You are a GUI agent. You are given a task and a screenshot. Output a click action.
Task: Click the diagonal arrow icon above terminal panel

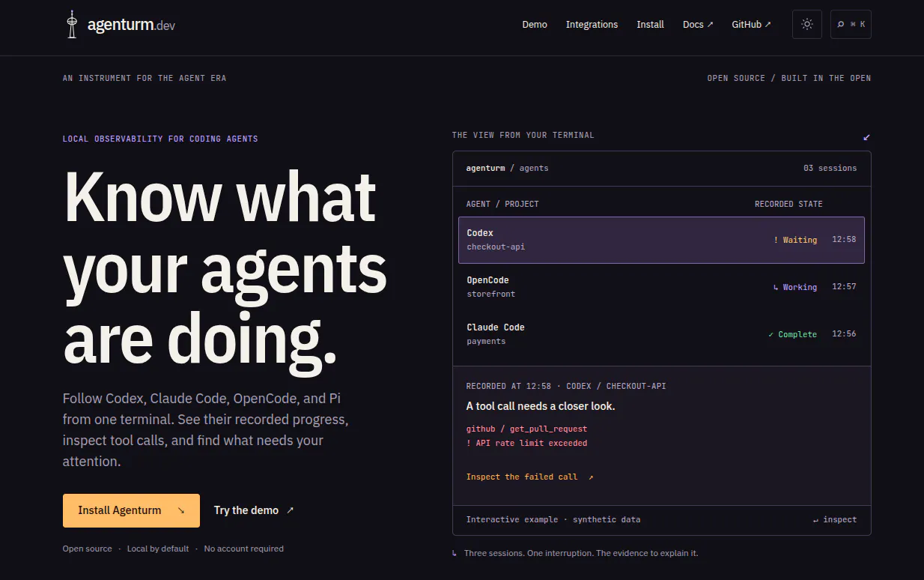pyautogui.click(x=866, y=137)
